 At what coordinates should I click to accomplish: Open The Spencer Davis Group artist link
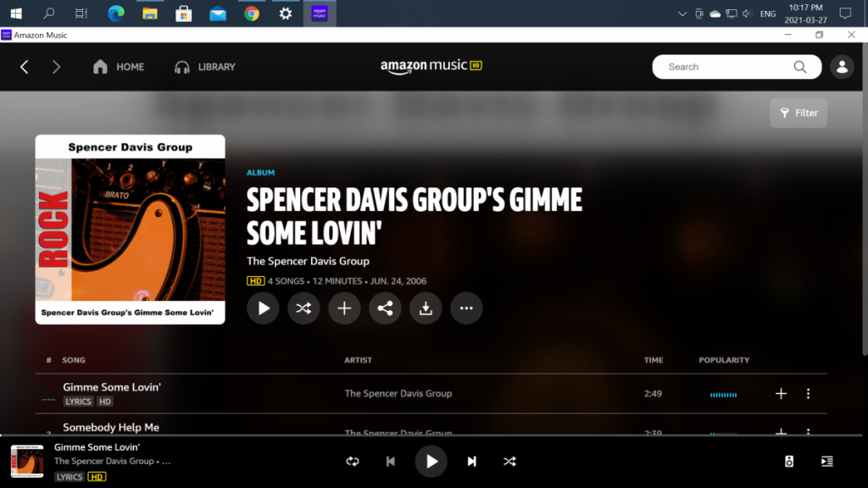308,261
